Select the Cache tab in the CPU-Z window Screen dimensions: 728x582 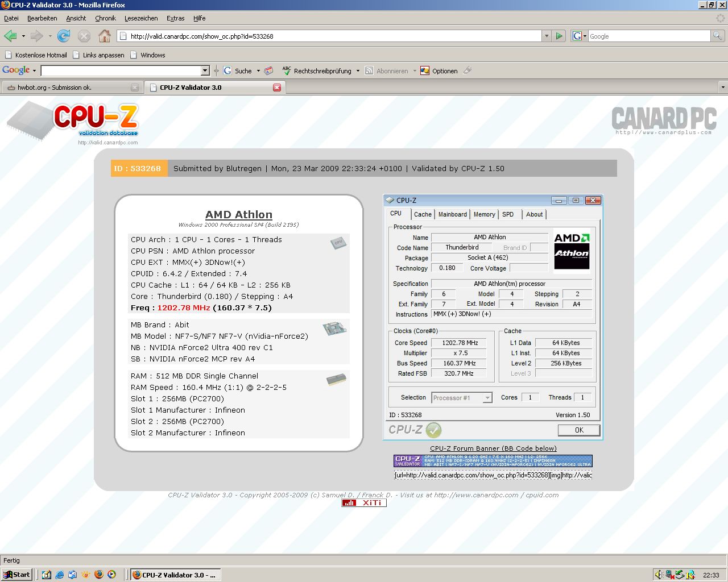[x=423, y=214]
